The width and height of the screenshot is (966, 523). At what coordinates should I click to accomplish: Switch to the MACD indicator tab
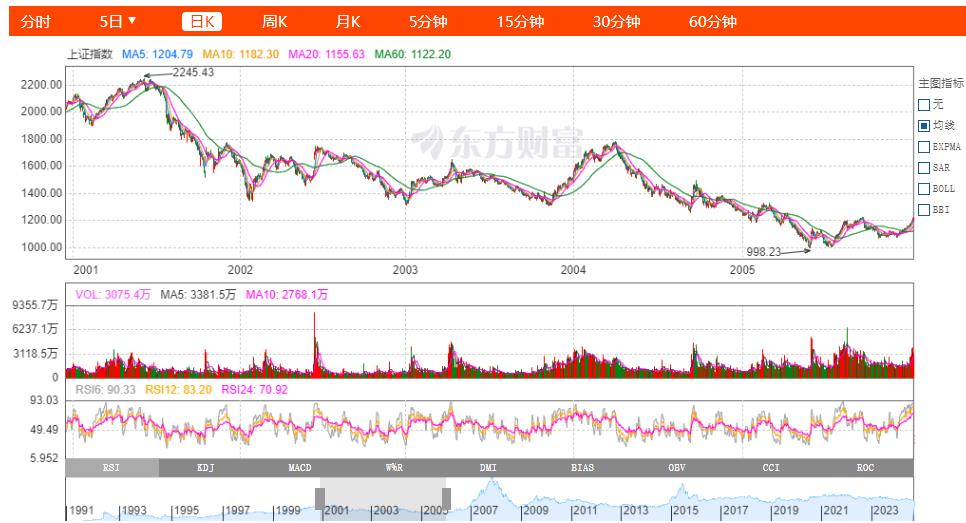coord(300,468)
